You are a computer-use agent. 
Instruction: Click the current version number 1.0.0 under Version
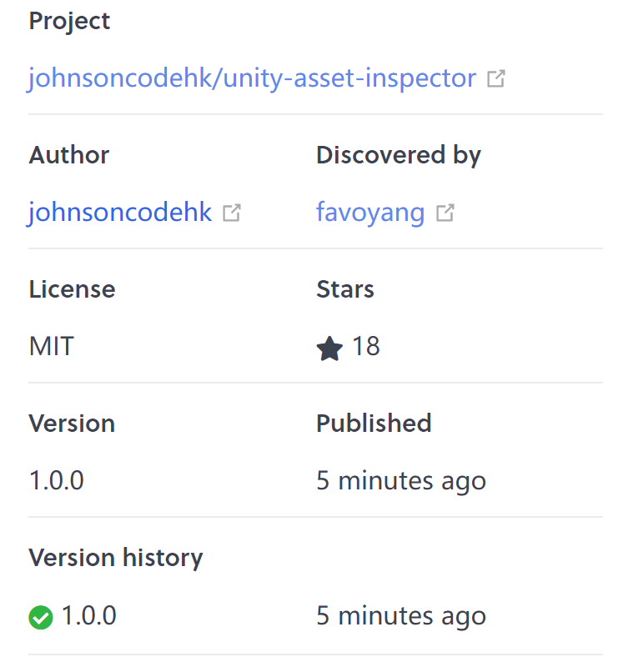57,481
